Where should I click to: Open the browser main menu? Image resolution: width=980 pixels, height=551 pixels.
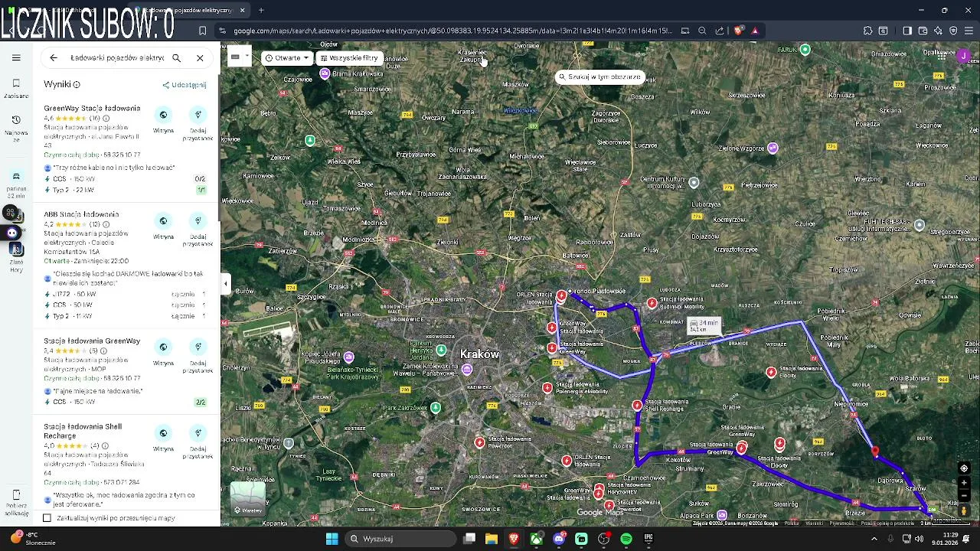point(969,31)
